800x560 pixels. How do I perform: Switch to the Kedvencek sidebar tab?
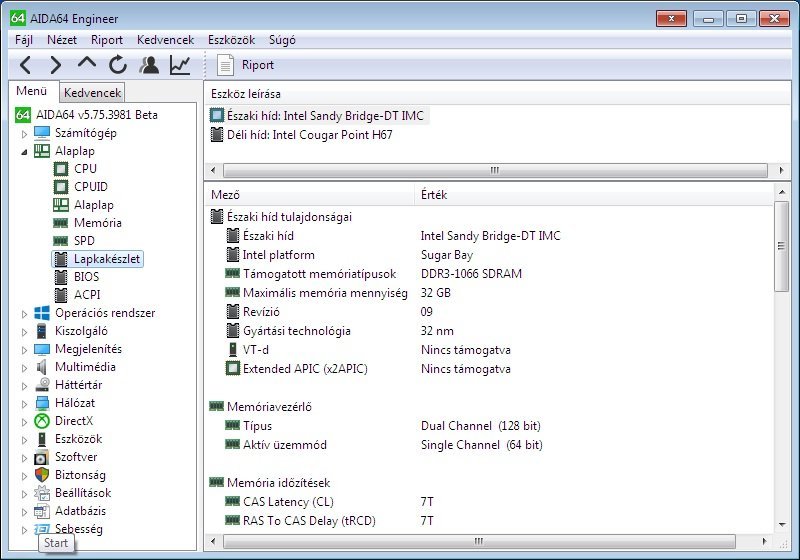pos(92,93)
